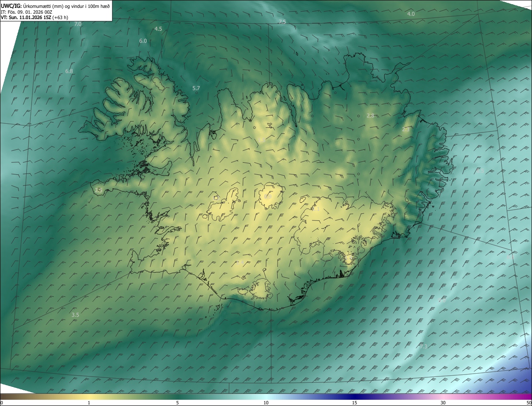Image resolution: width=532 pixels, height=406 pixels.
Task: Click colorbar tick label '50'
Action: pyautogui.click(x=529, y=403)
